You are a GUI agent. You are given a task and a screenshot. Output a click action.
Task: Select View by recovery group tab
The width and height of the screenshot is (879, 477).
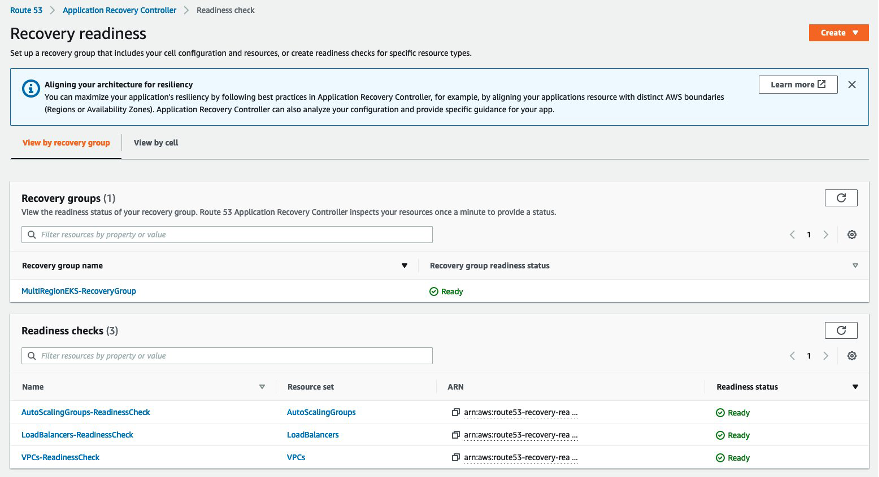coord(66,143)
